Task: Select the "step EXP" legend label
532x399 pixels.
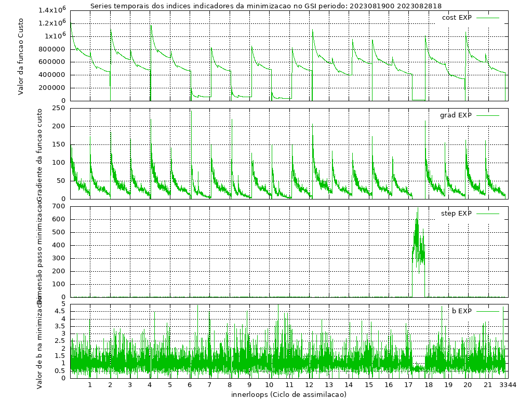Action: coord(456,214)
